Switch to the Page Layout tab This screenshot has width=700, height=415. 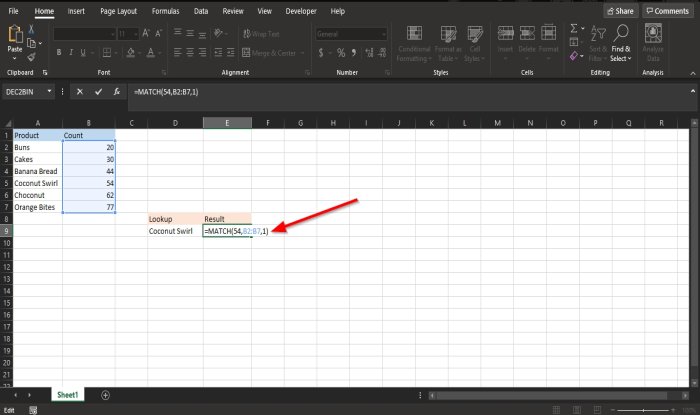pyautogui.click(x=118, y=11)
